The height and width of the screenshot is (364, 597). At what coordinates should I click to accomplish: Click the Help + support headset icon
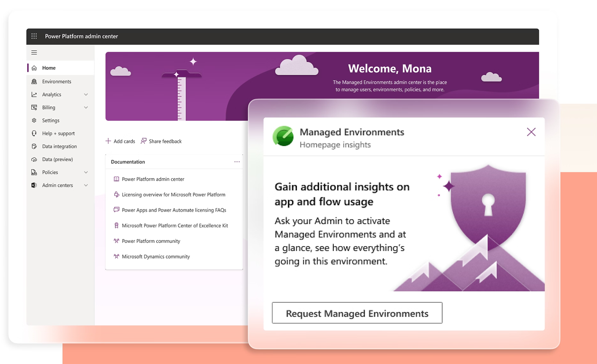[34, 133]
